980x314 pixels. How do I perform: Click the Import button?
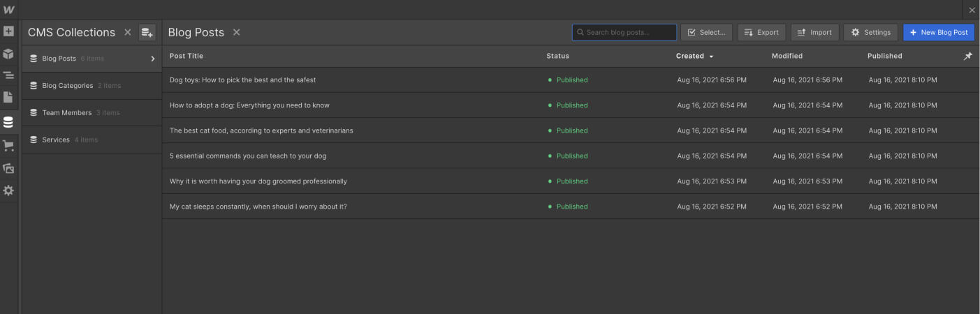814,32
